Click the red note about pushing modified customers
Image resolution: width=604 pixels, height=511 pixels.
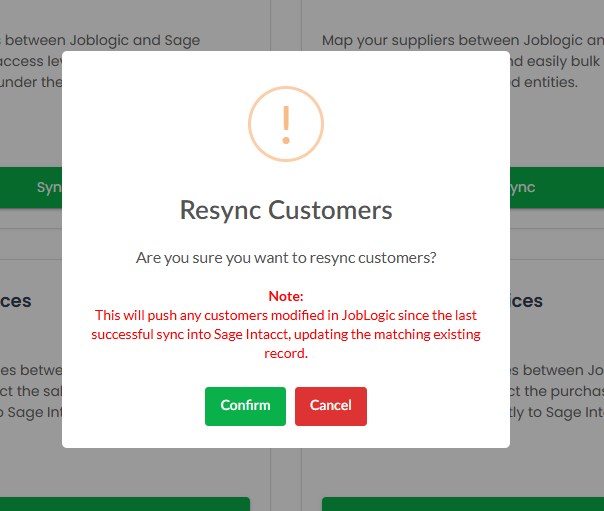coord(286,334)
